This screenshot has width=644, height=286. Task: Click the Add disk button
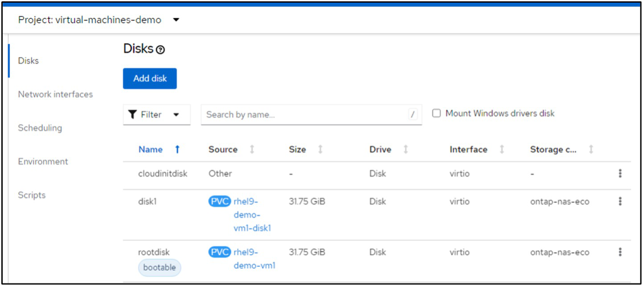coord(150,79)
